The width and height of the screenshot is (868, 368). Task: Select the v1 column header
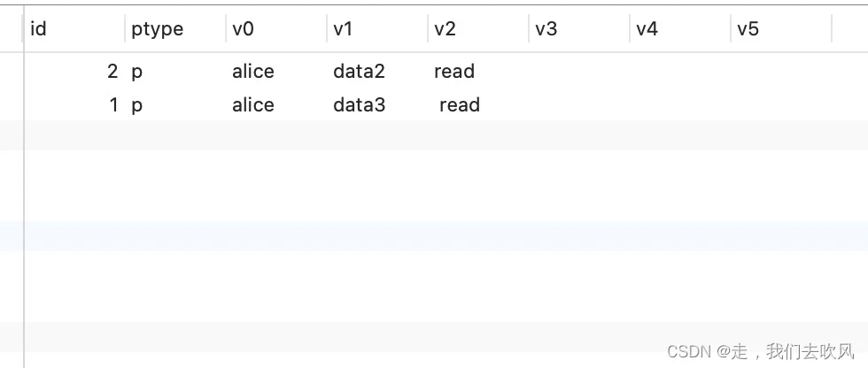(377, 28)
